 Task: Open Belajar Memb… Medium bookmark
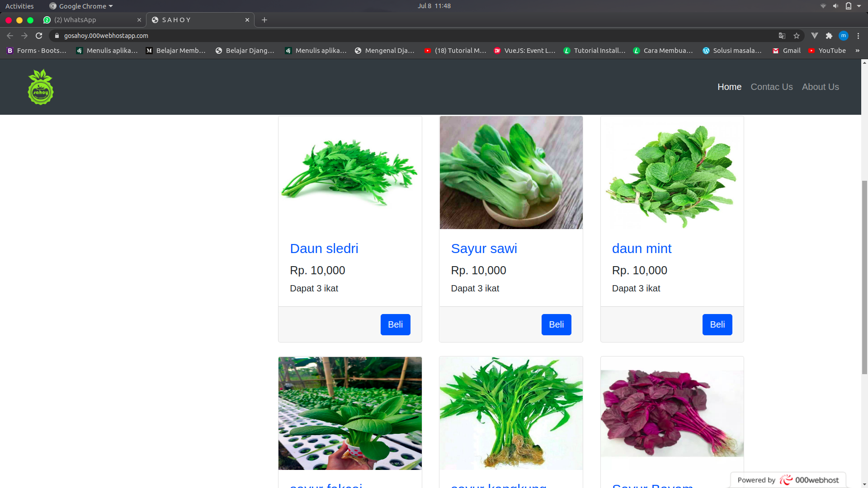175,51
